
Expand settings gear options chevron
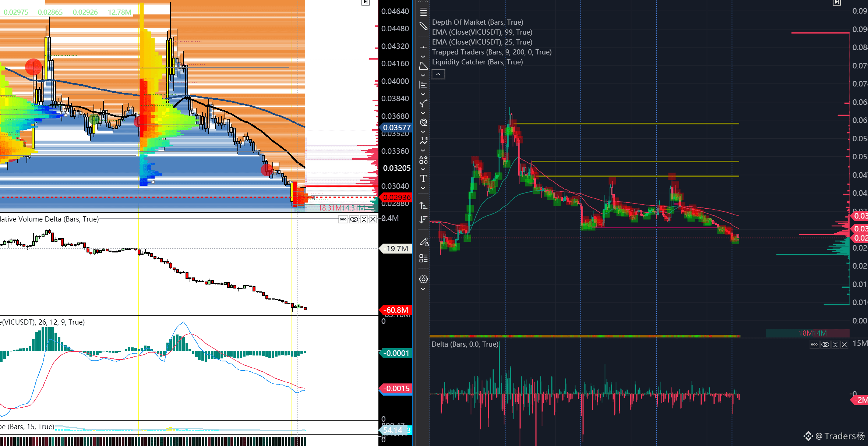pos(423,289)
